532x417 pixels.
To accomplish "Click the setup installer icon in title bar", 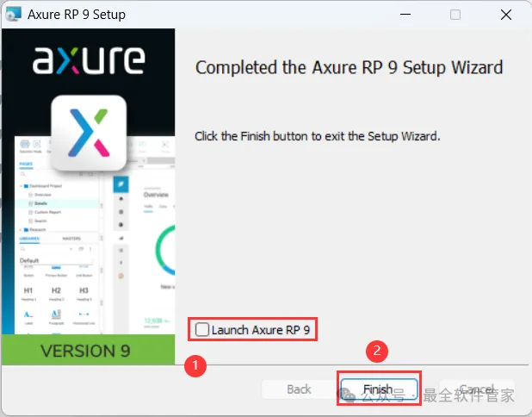I will click(14, 15).
